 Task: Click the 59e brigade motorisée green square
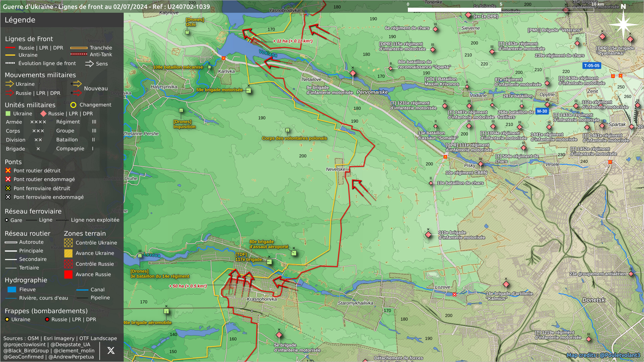click(x=249, y=90)
